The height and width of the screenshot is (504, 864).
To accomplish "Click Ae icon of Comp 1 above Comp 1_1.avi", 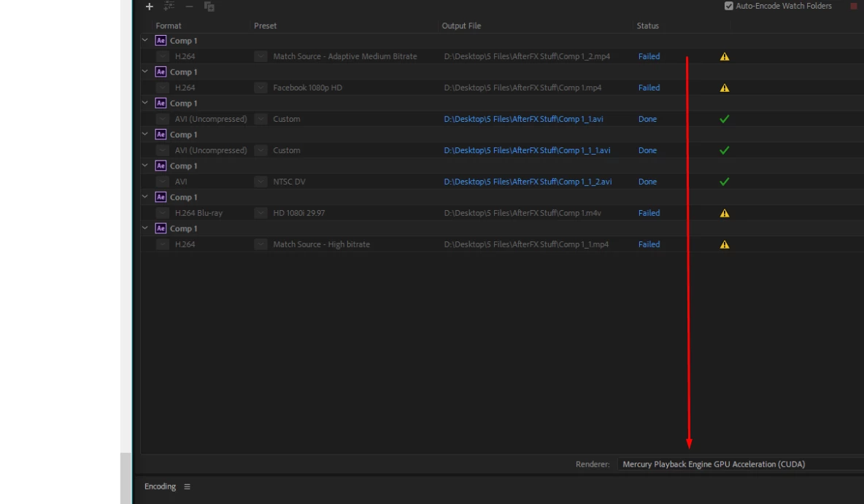I will coord(161,103).
